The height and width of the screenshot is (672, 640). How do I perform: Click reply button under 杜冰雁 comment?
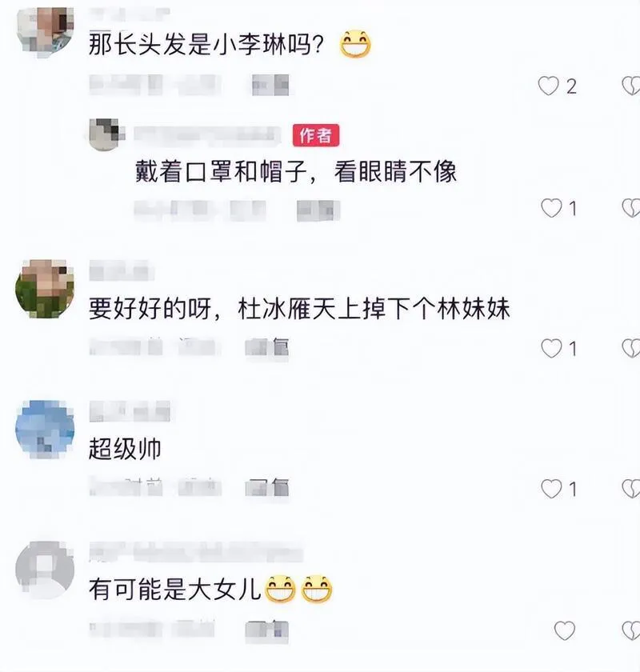266,347
